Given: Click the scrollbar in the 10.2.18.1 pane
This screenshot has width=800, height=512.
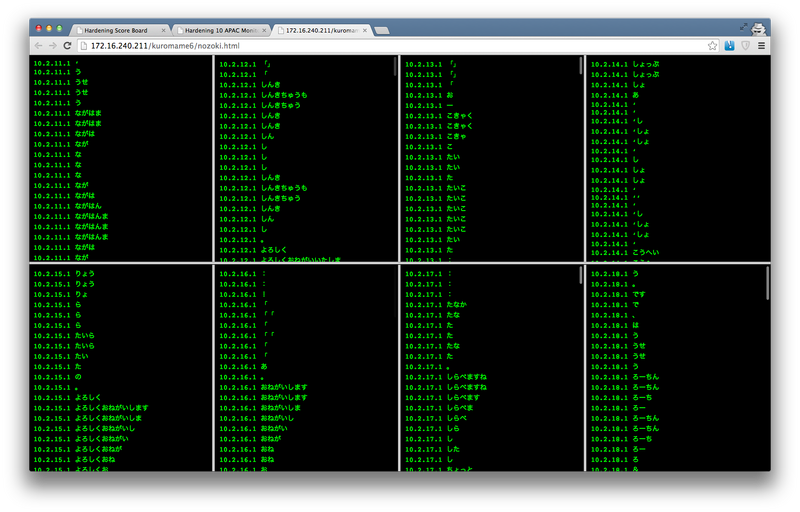Looking at the screenshot, I should tap(768, 283).
